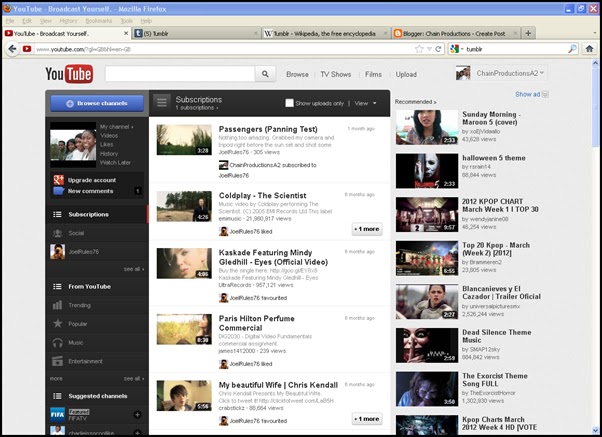Click the Upload link
The width and height of the screenshot is (602, 437).
point(406,74)
